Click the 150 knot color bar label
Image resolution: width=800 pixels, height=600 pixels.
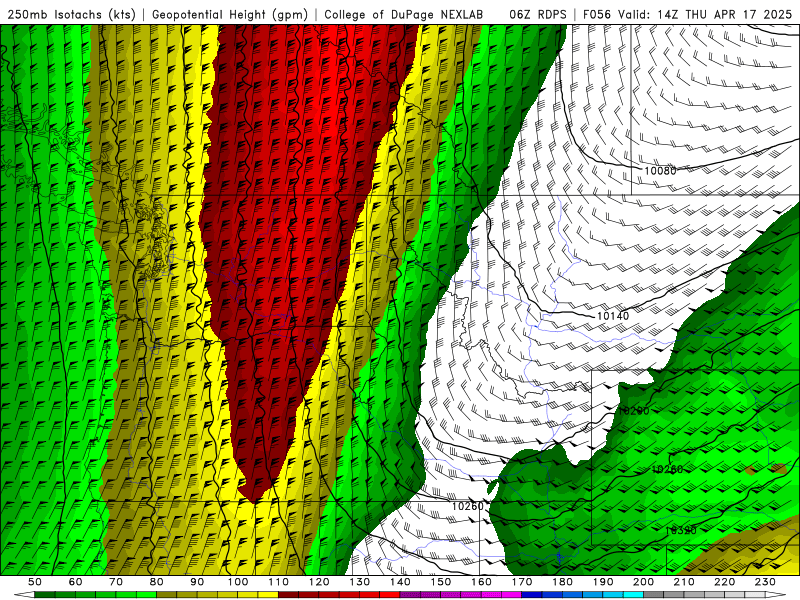click(441, 582)
